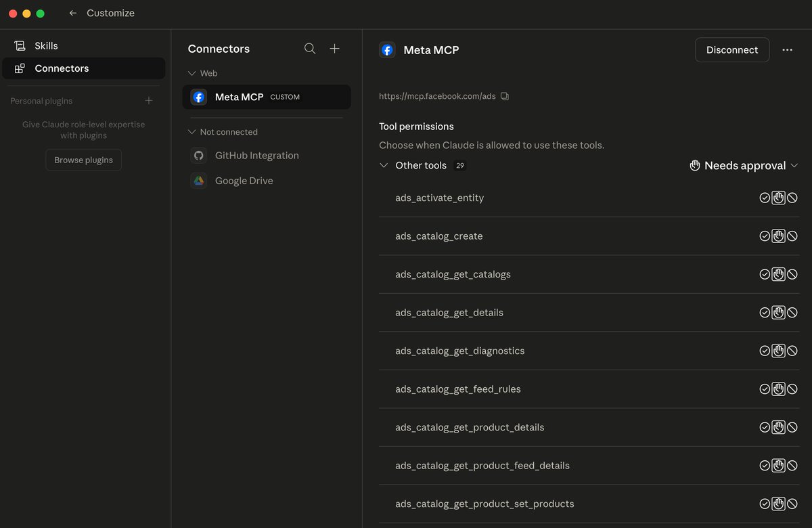The height and width of the screenshot is (528, 812).
Task: Block the ads_catalog_get_feed_rules tool
Action: point(792,389)
